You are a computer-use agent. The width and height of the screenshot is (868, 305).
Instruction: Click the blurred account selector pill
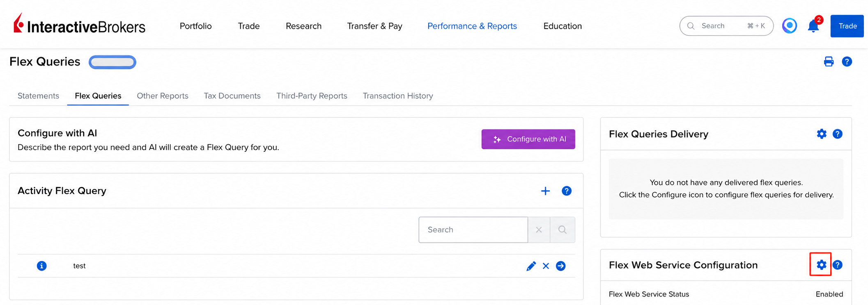coord(113,62)
